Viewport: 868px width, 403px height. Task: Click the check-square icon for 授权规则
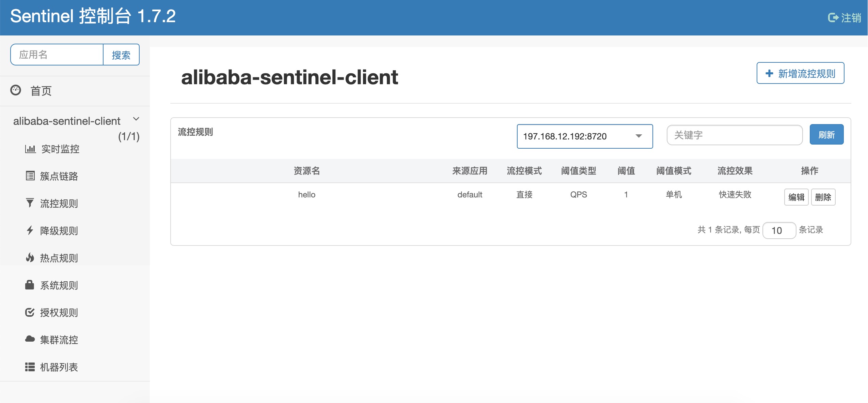click(30, 312)
